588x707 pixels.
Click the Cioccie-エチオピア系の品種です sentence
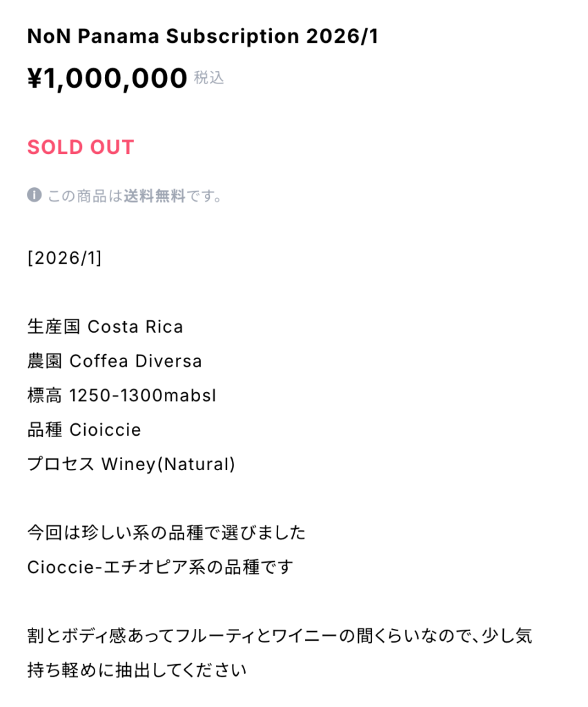click(x=160, y=568)
